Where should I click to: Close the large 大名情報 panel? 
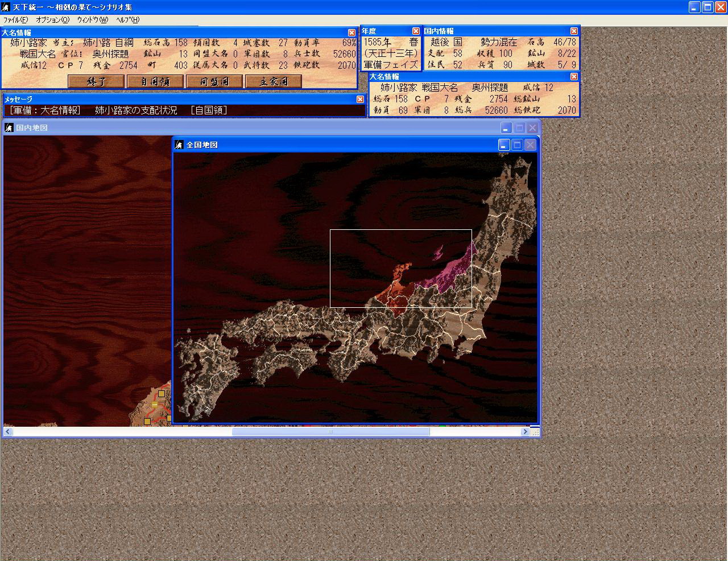(x=352, y=33)
